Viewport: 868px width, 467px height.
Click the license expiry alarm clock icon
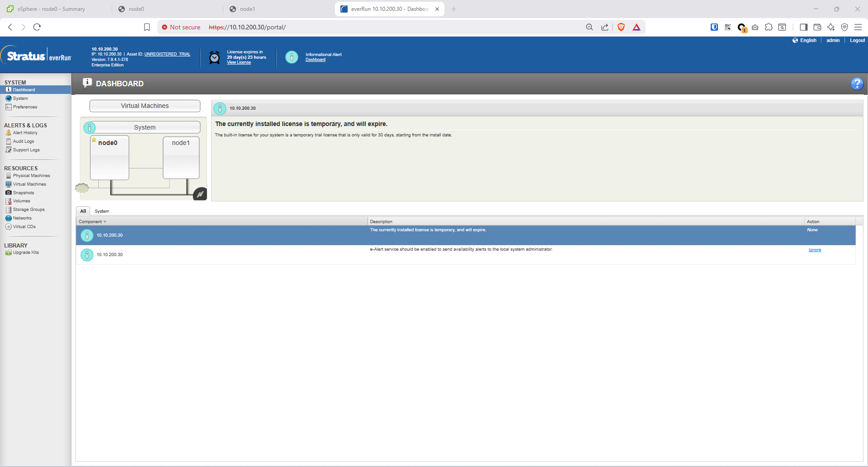(215, 57)
